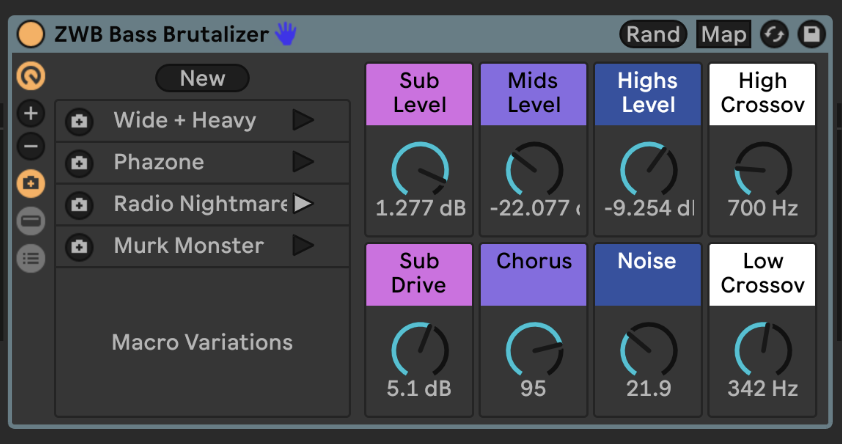Viewport: 842px width, 444px height.
Task: Select the Wide + Heavy variation name
Action: click(184, 121)
